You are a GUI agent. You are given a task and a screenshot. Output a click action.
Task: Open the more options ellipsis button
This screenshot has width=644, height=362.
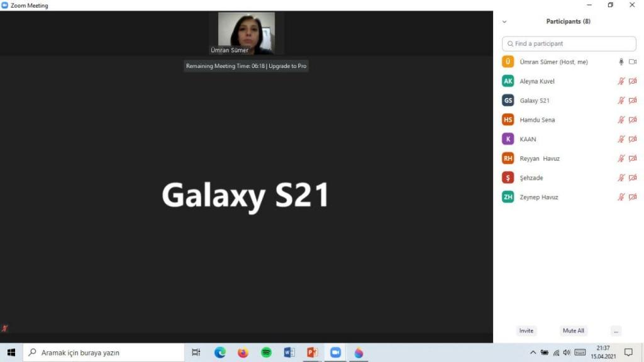pos(616,331)
